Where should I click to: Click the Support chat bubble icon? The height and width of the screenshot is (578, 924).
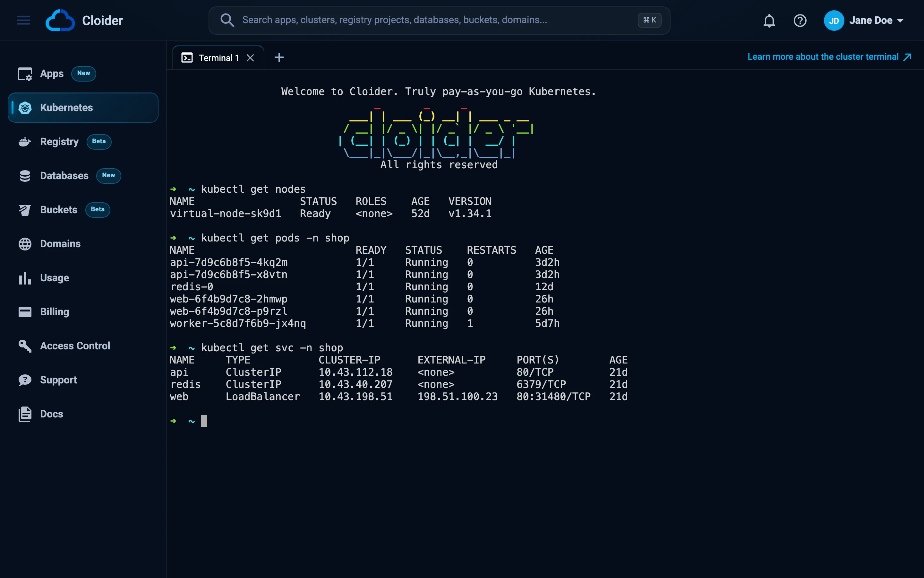(25, 380)
